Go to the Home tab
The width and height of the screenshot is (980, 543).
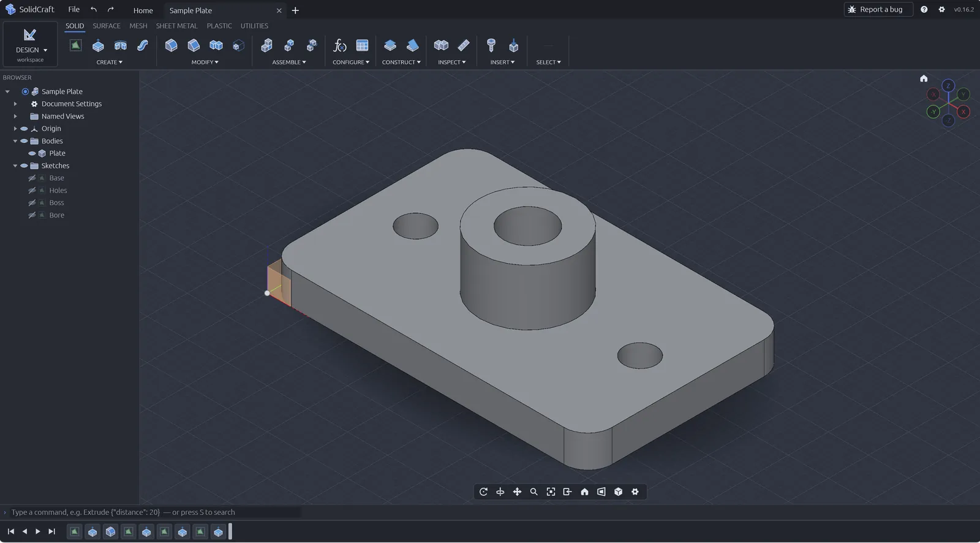click(x=143, y=10)
